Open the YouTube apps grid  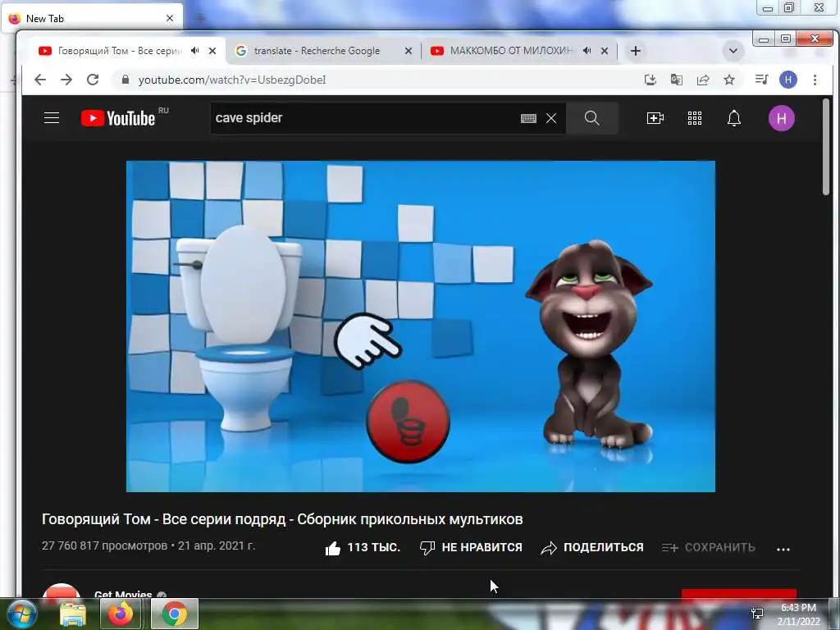(694, 118)
